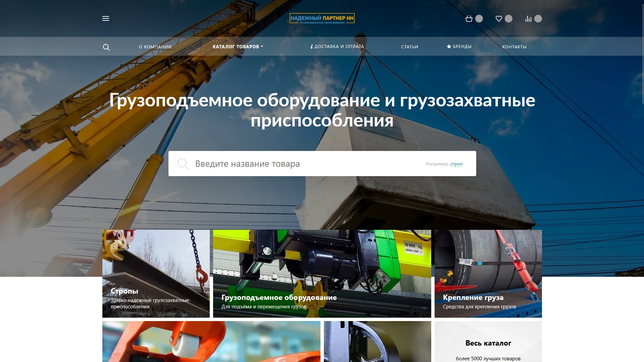Open the Бренды menu item
This screenshot has width=644, height=362.
(x=459, y=47)
